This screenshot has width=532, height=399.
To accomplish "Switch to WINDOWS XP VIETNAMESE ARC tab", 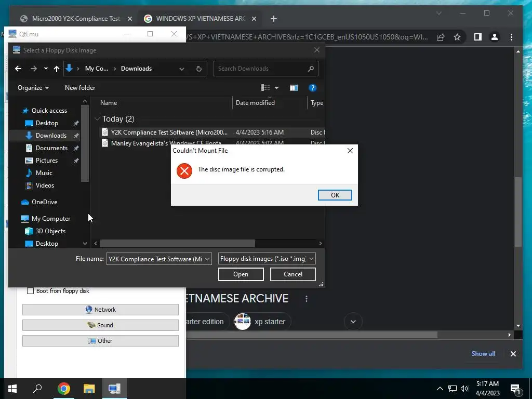I will pyautogui.click(x=200, y=19).
